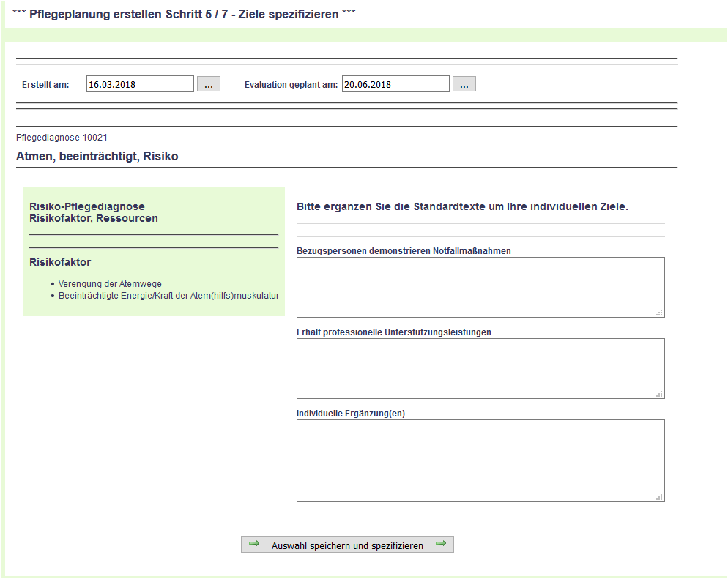Click the Evaluation geplant am label
The width and height of the screenshot is (728, 579).
click(291, 85)
